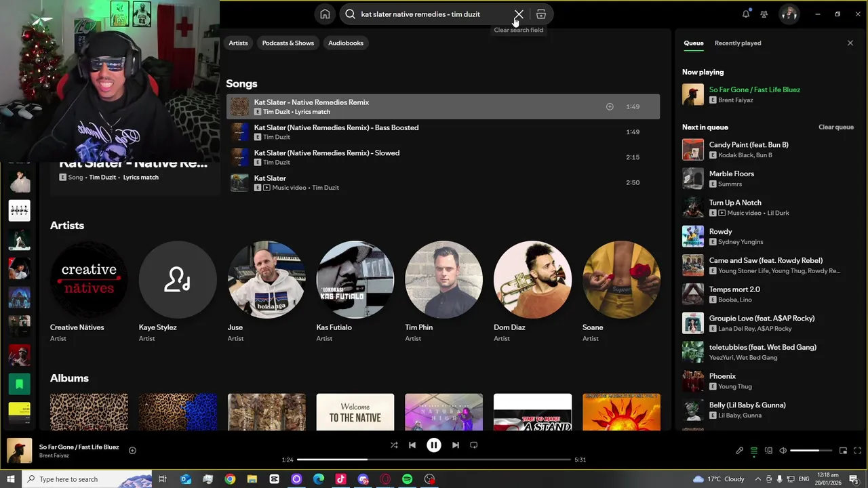Open Connect to a device icon
This screenshot has height=488, width=868.
(768, 451)
